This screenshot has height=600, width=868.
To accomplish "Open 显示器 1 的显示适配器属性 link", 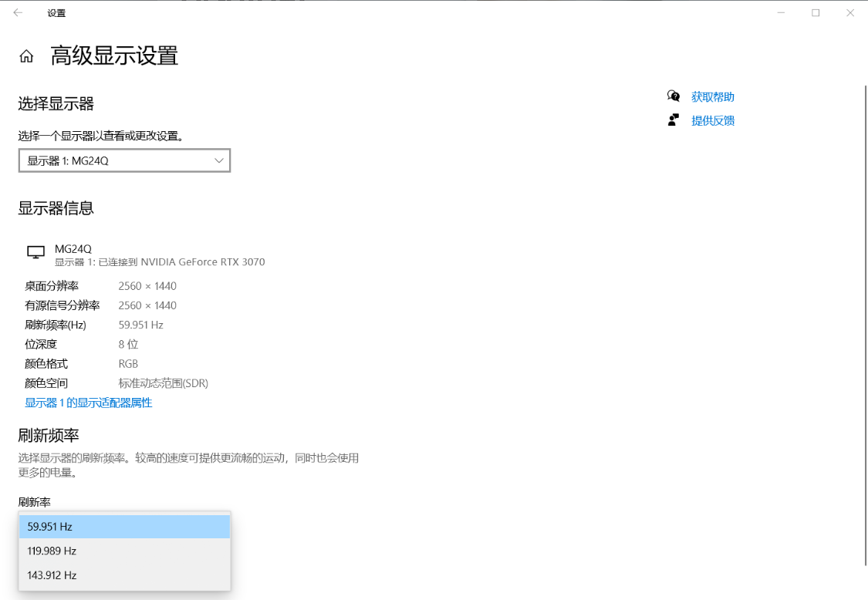I will (89, 403).
